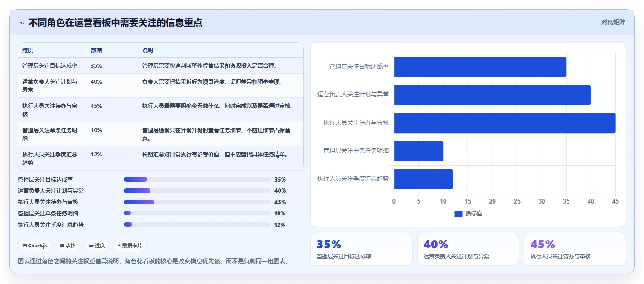
Task: Click the chart bar for 管理层关注目标达成率
Action: (x=480, y=67)
